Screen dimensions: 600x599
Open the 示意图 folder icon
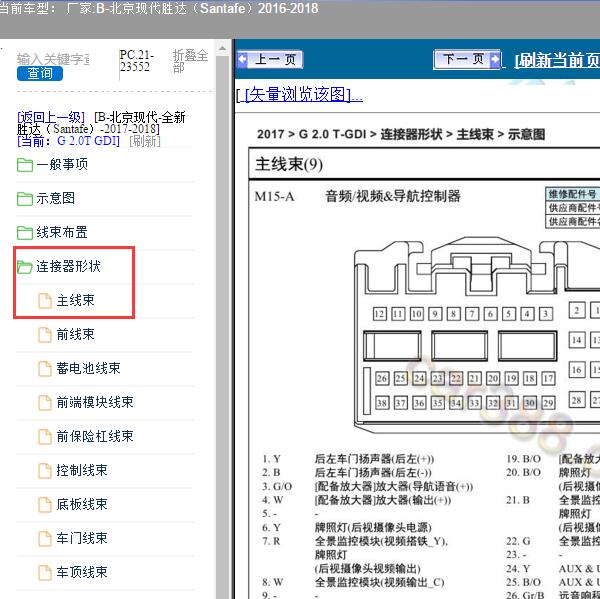[25, 199]
